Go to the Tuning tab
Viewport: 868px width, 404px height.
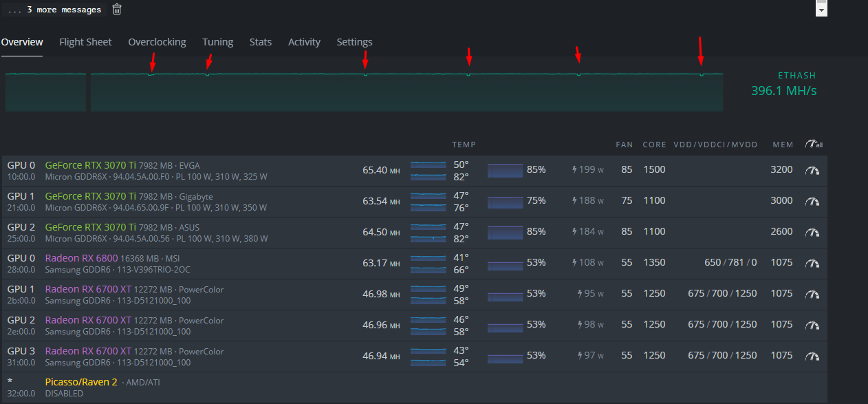click(217, 42)
